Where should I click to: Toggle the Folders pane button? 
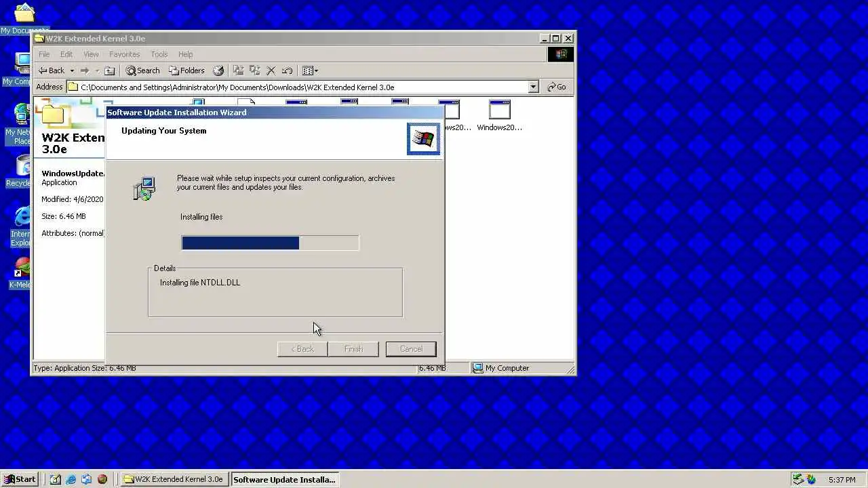pyautogui.click(x=186, y=70)
